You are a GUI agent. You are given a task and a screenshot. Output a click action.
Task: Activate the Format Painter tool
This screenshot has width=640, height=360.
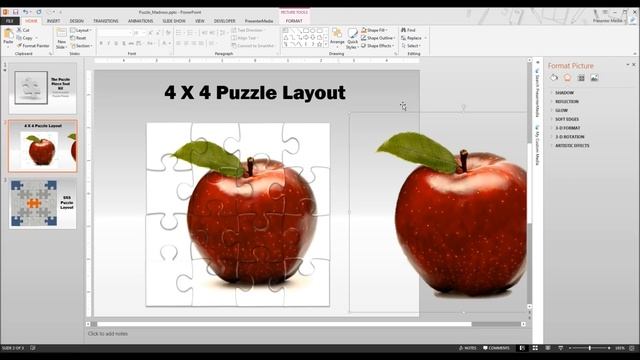33,46
